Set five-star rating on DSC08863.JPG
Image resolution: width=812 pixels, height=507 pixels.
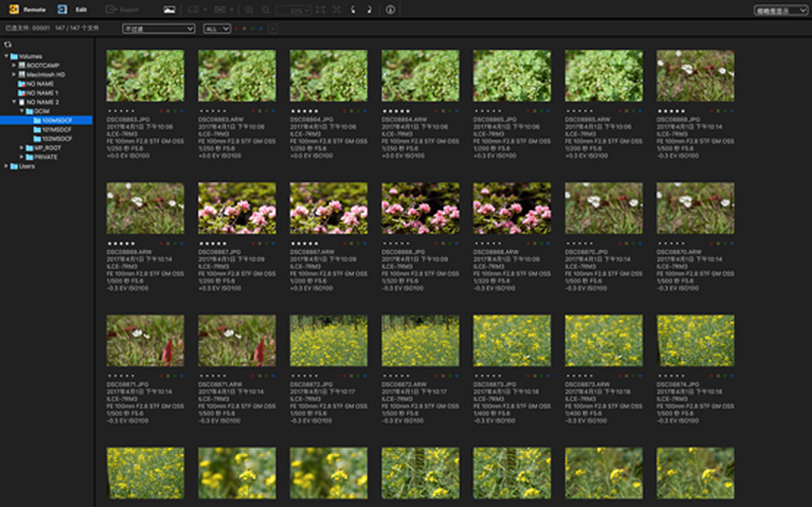pyautogui.click(x=133, y=110)
